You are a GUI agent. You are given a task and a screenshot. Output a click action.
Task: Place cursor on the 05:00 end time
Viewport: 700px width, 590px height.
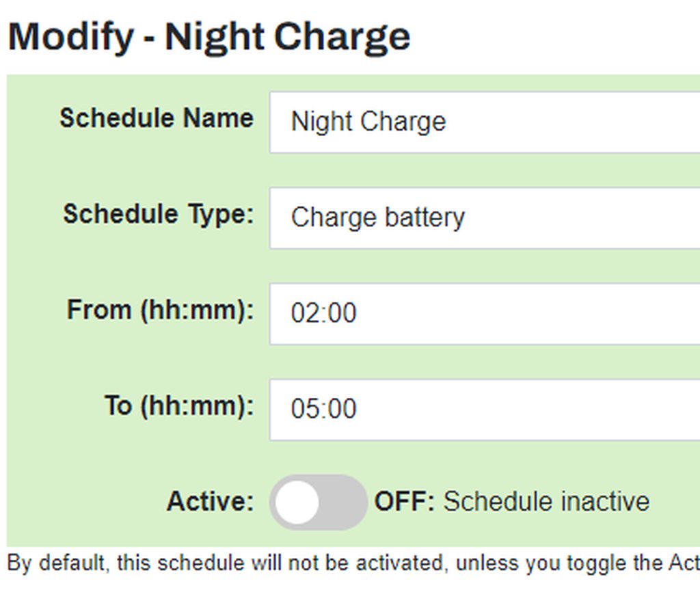tap(323, 409)
